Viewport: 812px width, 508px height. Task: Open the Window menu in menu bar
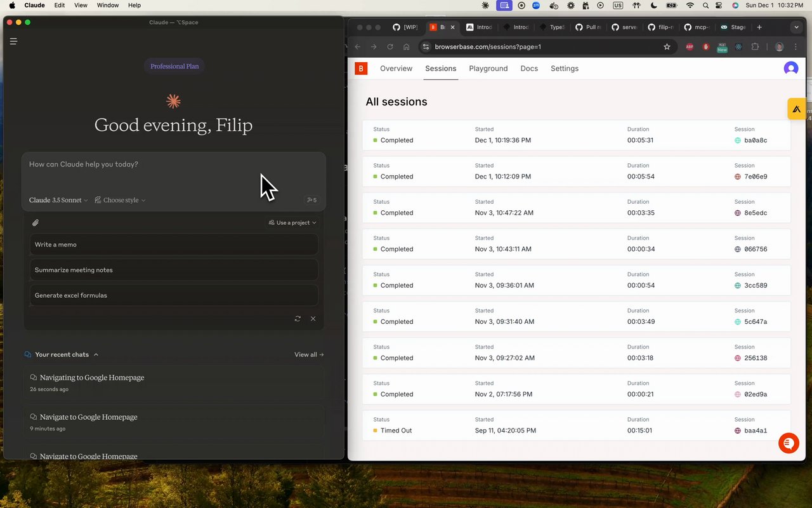click(x=108, y=5)
